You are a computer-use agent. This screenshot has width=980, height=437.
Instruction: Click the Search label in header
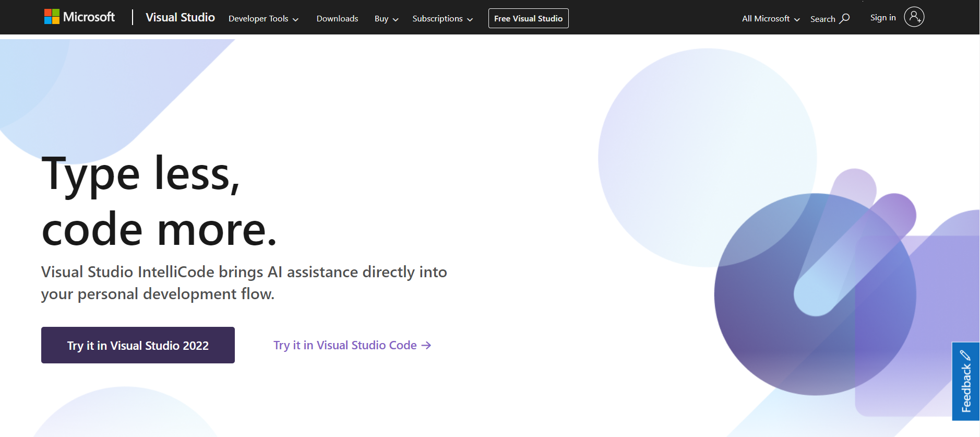822,19
